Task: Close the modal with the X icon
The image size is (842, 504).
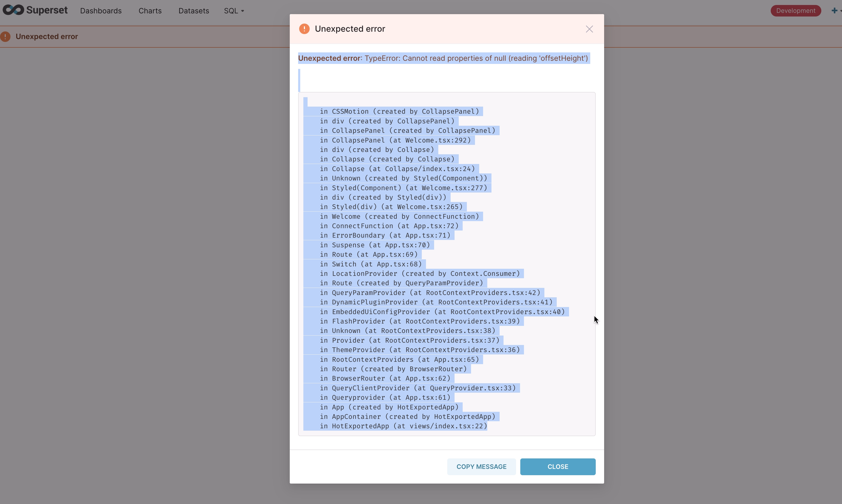Action: 589,29
